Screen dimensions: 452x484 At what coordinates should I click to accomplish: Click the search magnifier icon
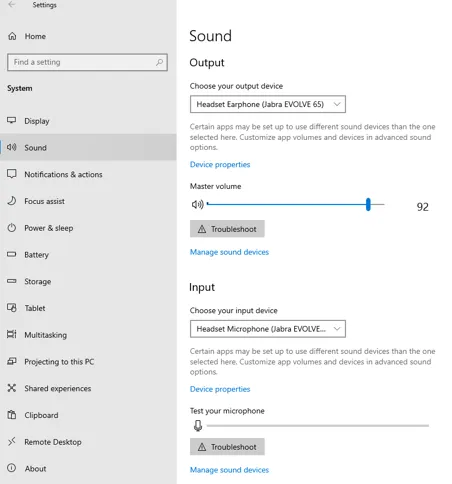click(x=160, y=62)
